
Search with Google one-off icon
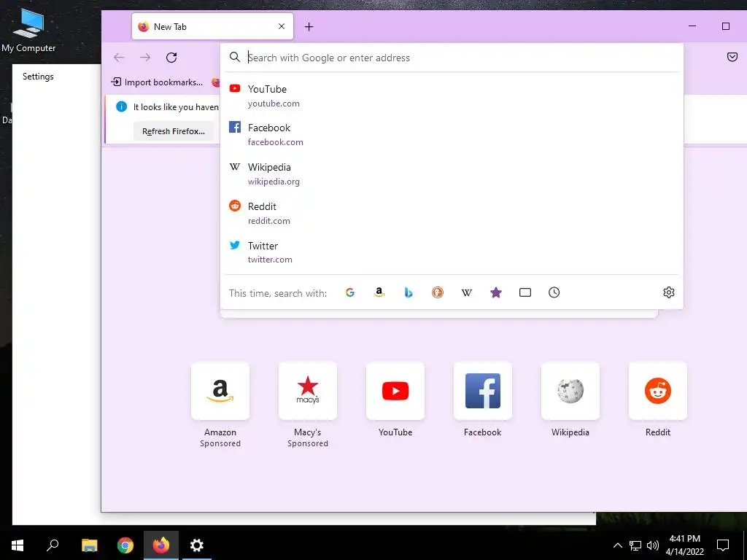coord(349,292)
